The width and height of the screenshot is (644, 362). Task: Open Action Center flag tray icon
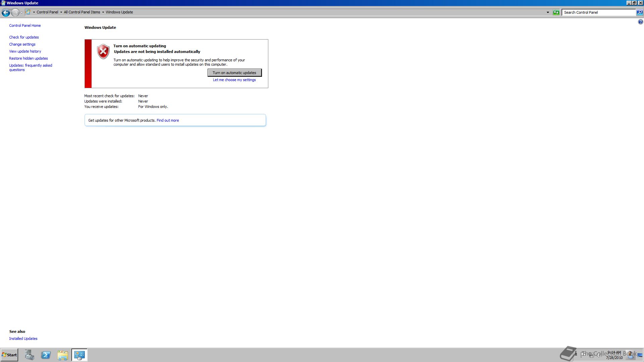pos(583,355)
